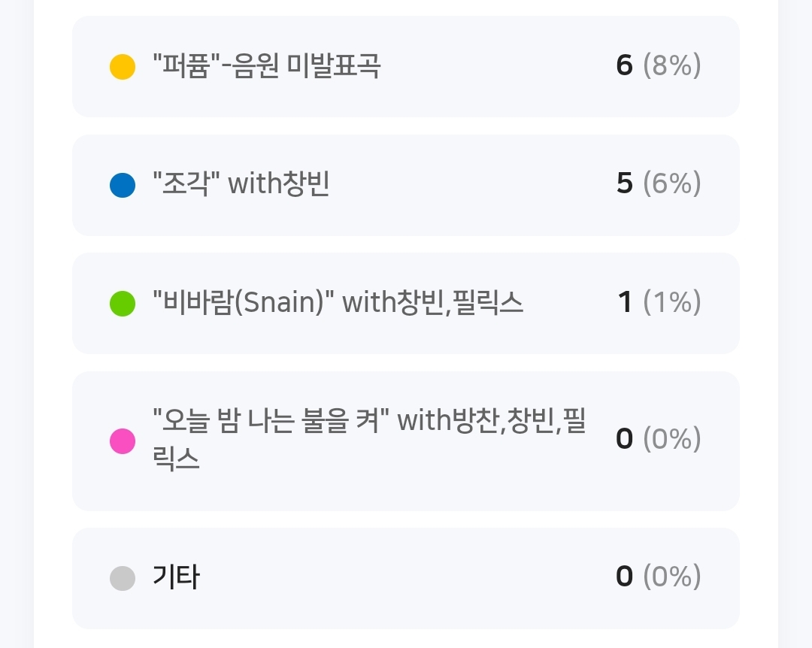Choose the "비바람(Snain)" with창빈,필릭스 label

point(338,303)
